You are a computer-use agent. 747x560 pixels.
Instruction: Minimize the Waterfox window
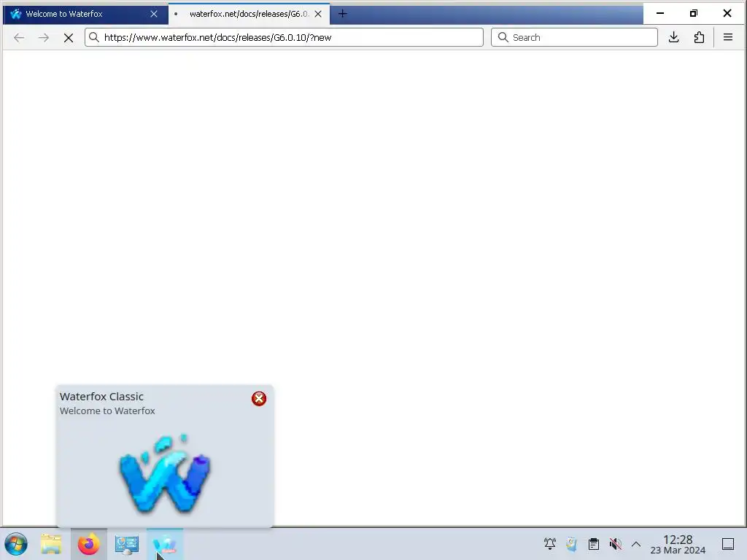[659, 13]
